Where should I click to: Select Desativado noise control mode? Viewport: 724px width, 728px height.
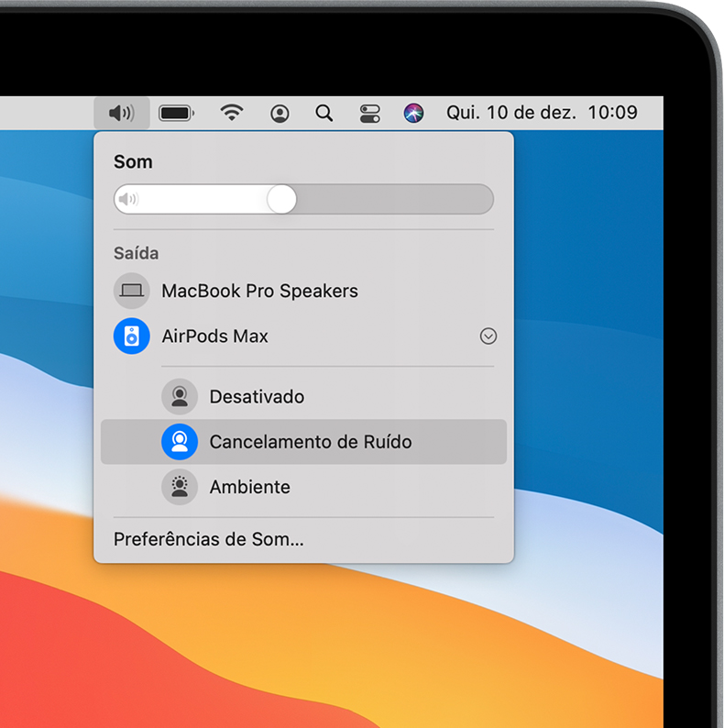pyautogui.click(x=257, y=397)
